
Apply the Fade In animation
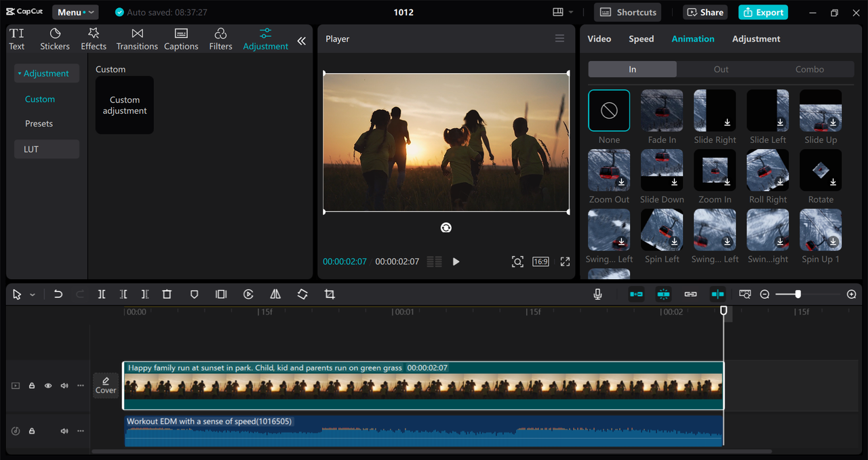click(x=662, y=110)
